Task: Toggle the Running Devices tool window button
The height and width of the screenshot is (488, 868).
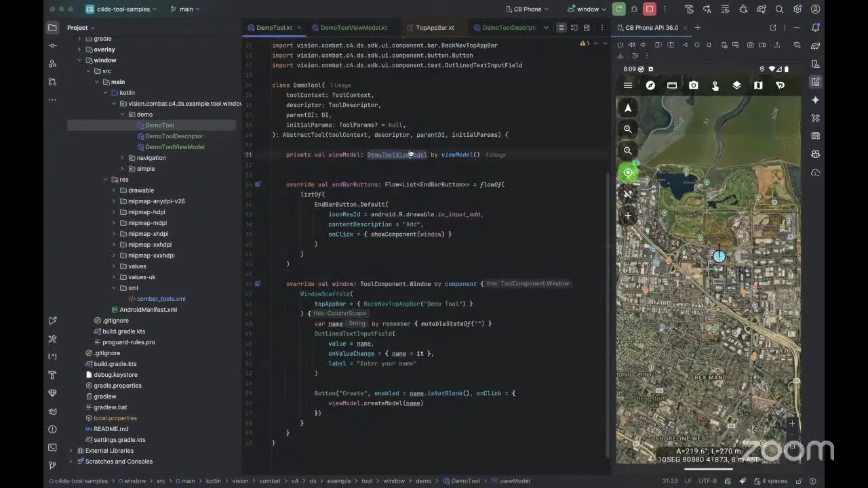Action: coord(815,82)
